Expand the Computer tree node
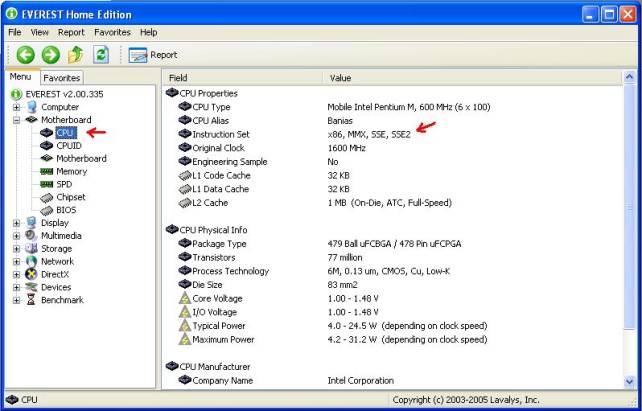 16,107
